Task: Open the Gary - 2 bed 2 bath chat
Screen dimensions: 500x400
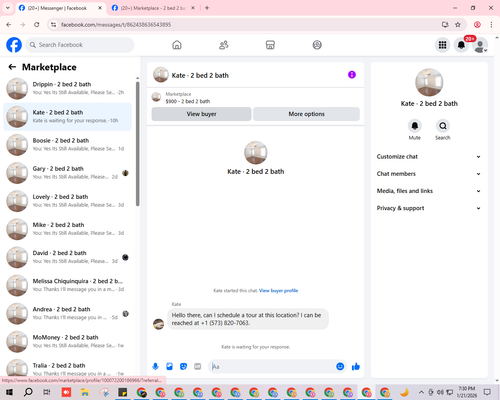Action: click(67, 173)
